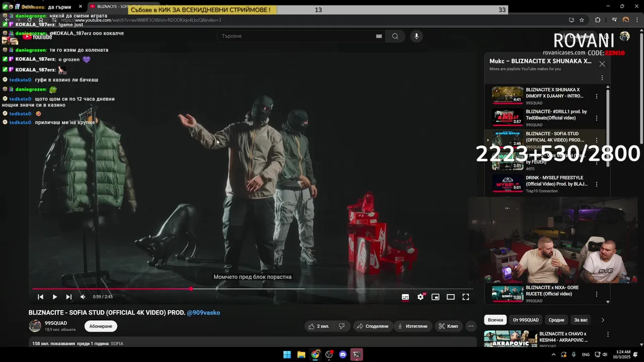Play BLIZNACITE X SHUNAKA INTRO thumbnail

point(508,95)
